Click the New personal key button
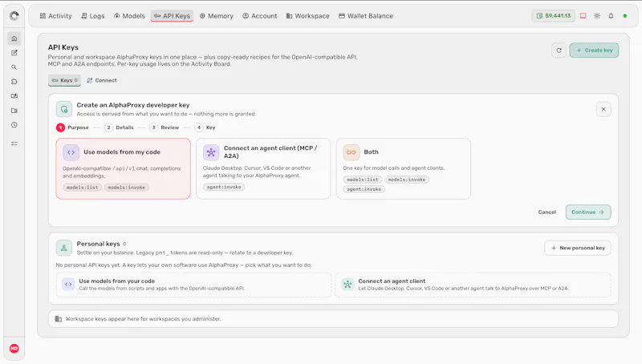Screen dimensions: 642x364 coord(578,248)
